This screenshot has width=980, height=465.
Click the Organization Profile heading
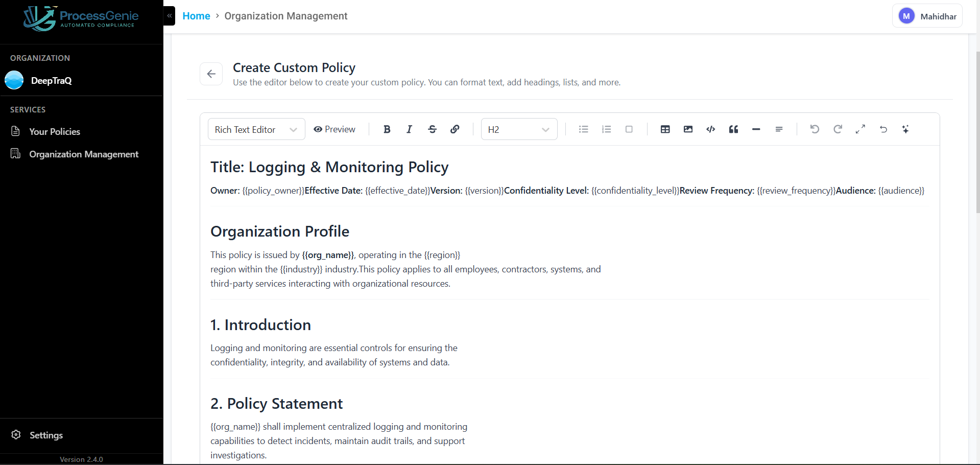pyautogui.click(x=280, y=231)
